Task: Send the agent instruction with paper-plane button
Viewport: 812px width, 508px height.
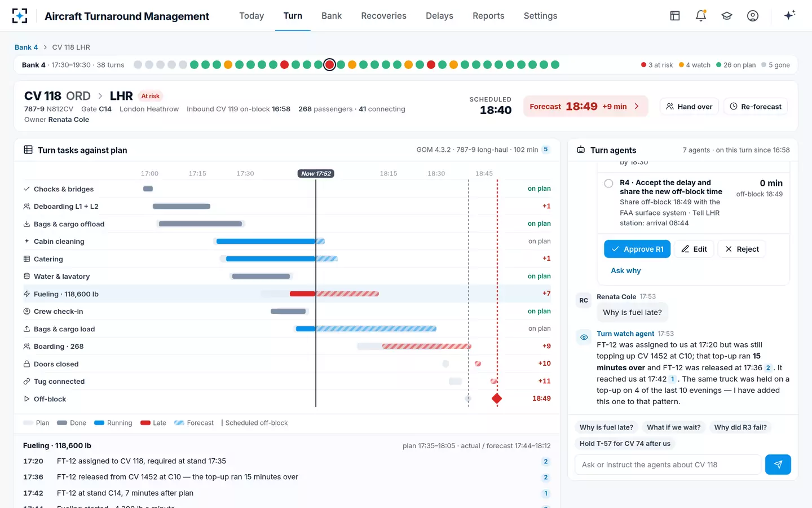Action: pyautogui.click(x=778, y=465)
